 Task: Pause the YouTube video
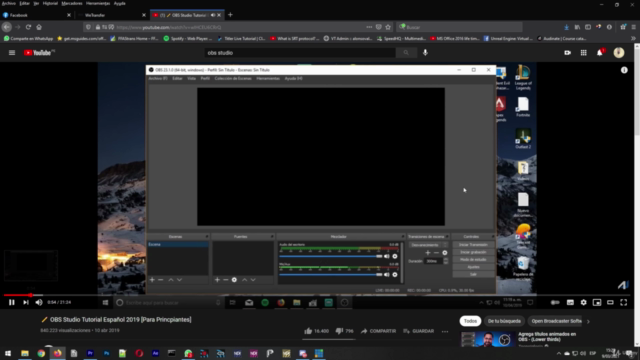point(11,302)
